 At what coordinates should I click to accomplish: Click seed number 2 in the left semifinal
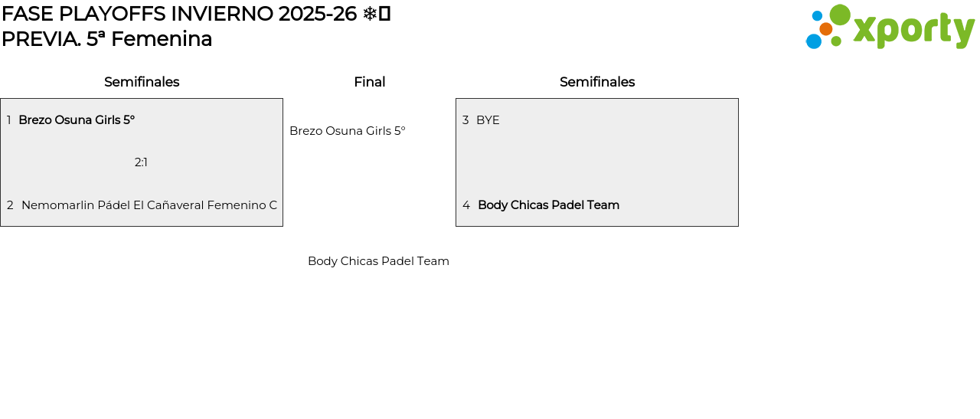click(x=10, y=205)
